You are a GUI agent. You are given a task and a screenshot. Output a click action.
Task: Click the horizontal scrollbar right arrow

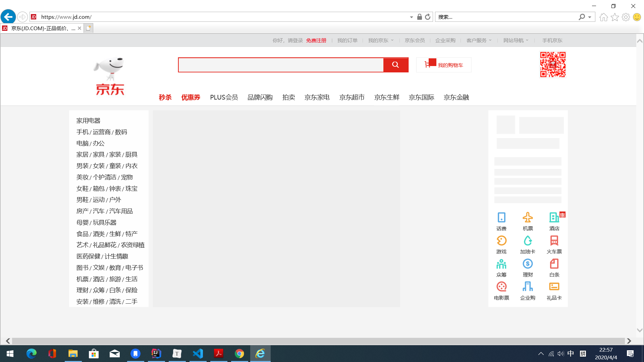pos(629,341)
